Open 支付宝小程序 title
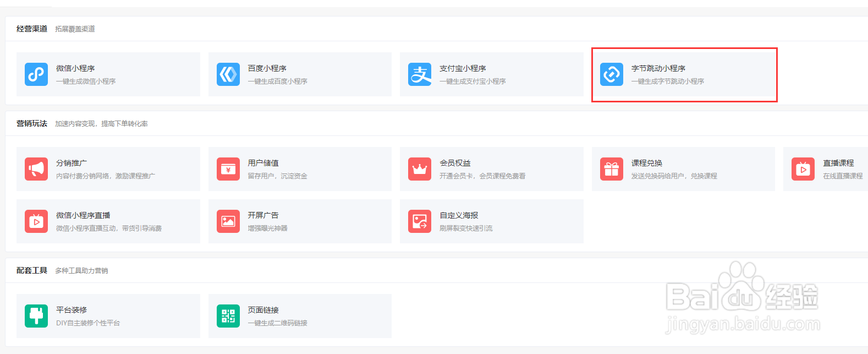The image size is (868, 354). (463, 68)
